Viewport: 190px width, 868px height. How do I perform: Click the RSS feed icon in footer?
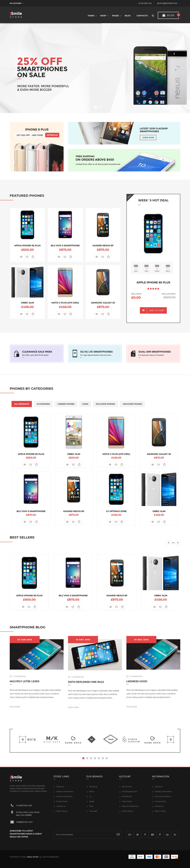(x=174, y=834)
